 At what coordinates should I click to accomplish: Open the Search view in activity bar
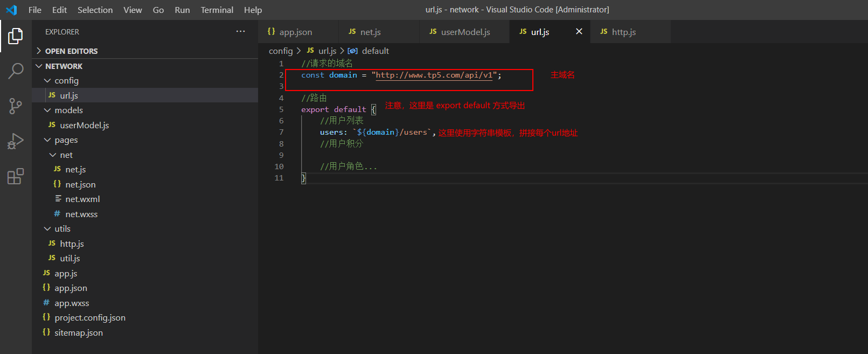(x=16, y=71)
